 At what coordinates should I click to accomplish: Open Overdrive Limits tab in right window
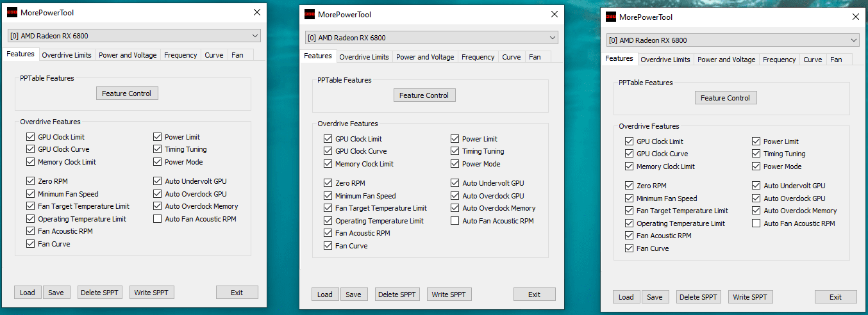click(665, 60)
